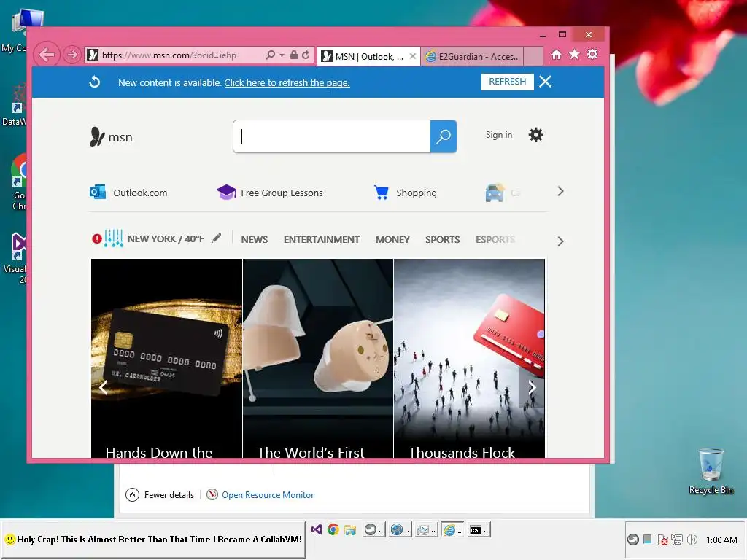Focus the MSN web search box
Viewport: 747px width, 560px height.
(x=332, y=136)
